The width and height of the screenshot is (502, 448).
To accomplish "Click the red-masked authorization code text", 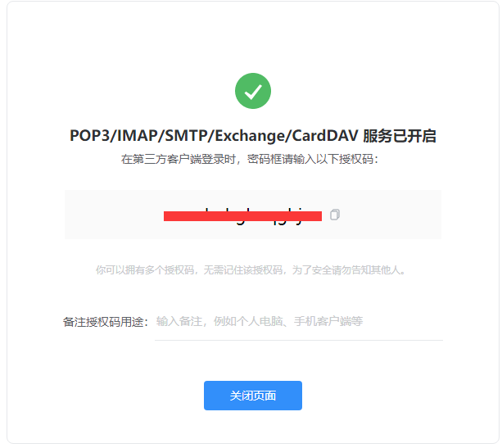I will 242,216.
